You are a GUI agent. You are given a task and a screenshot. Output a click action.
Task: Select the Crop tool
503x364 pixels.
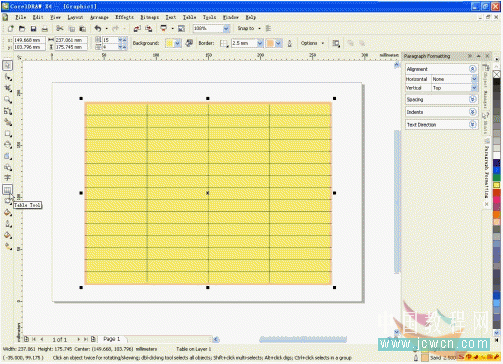click(x=8, y=88)
